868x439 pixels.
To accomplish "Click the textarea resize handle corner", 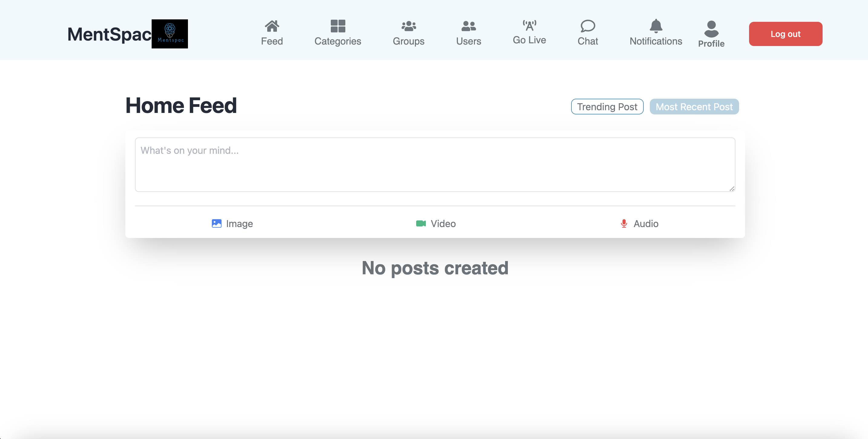I will click(x=732, y=189).
